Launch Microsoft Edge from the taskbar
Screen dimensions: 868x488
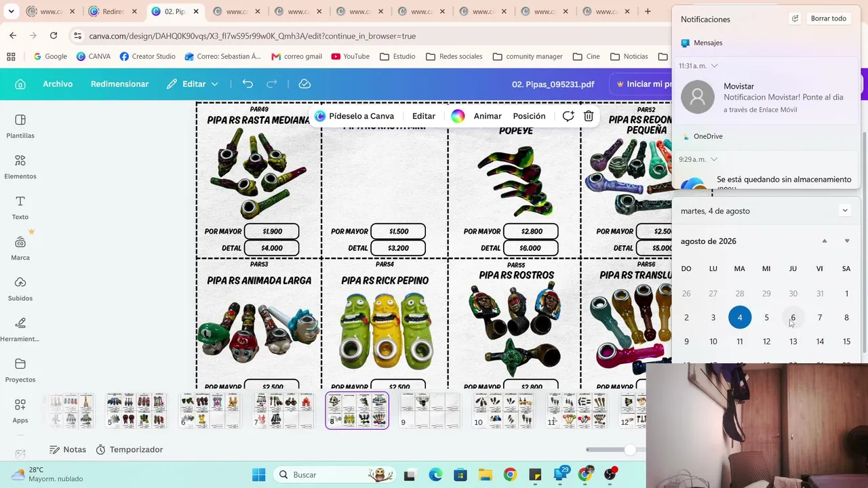pyautogui.click(x=435, y=474)
